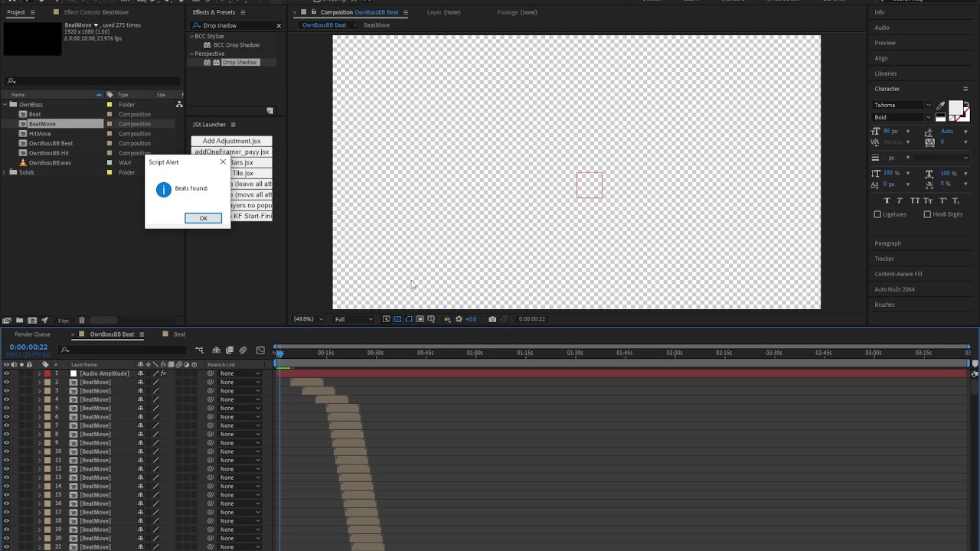Apply Faux Bold text style

tap(887, 201)
